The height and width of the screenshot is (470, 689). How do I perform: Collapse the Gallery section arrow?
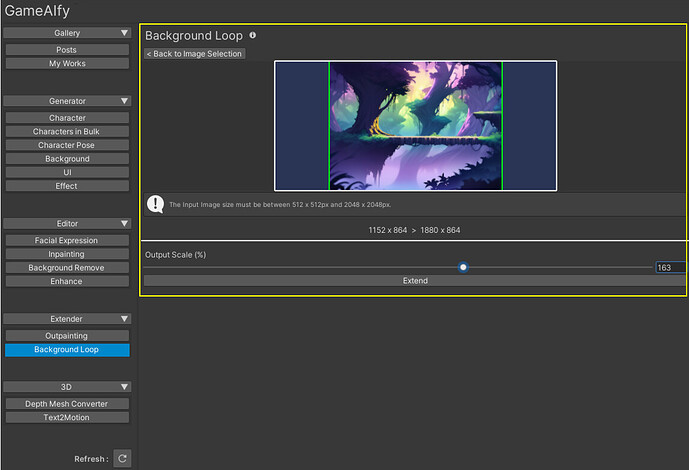[124, 33]
